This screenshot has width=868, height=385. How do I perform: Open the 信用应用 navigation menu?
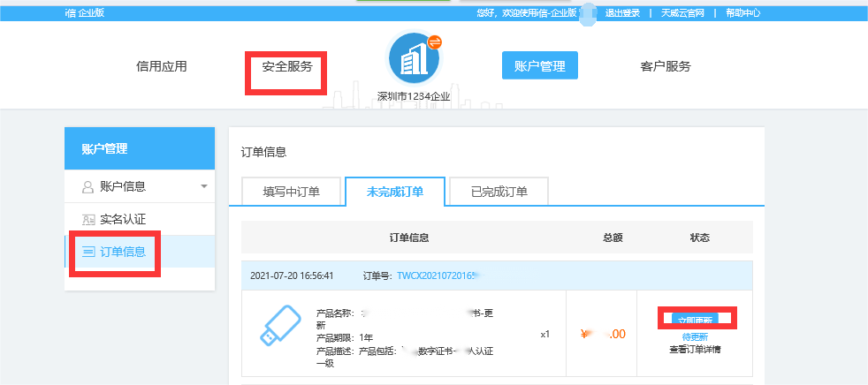pos(162,66)
